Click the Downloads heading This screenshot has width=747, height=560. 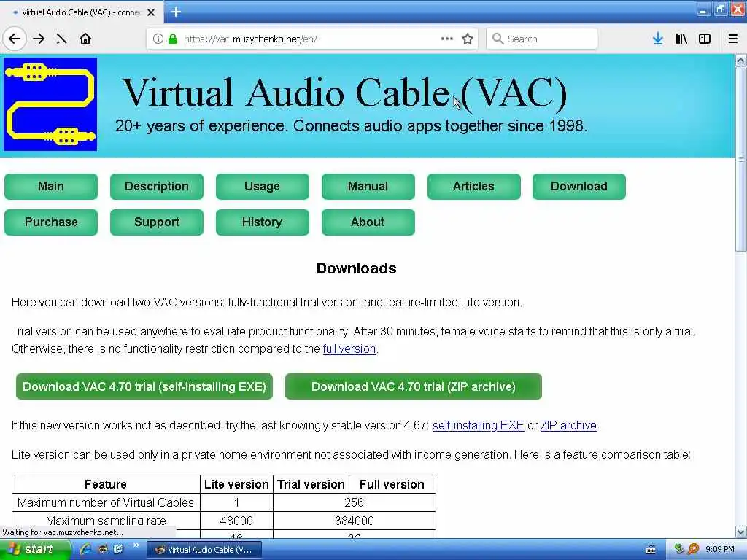click(356, 268)
